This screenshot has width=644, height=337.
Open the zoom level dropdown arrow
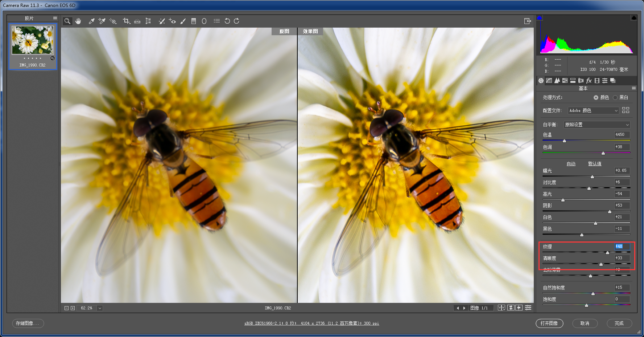point(100,308)
